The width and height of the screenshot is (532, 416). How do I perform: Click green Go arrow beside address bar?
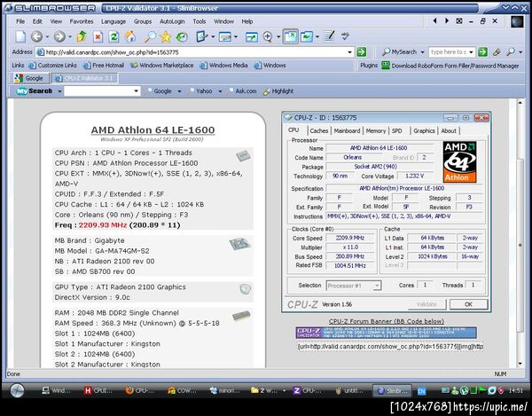pyautogui.click(x=362, y=52)
